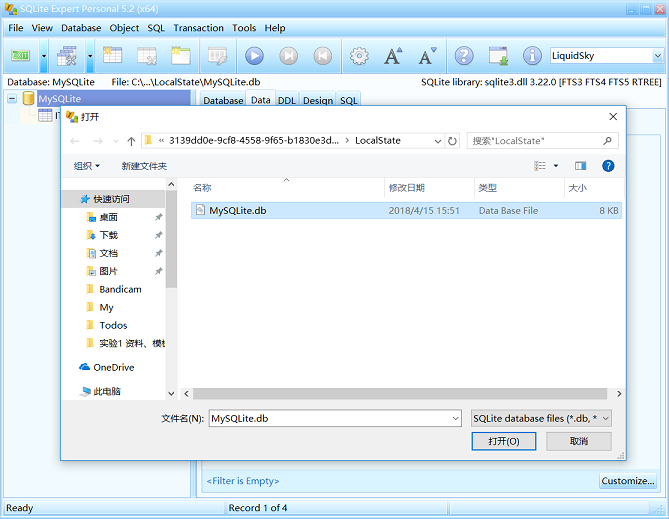The width and height of the screenshot is (669, 519).
Task: Open the View menu
Action: [x=42, y=28]
